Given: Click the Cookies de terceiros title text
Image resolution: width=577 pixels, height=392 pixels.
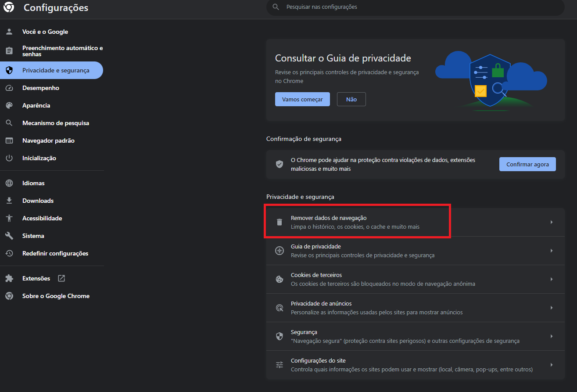Looking at the screenshot, I should click(316, 275).
